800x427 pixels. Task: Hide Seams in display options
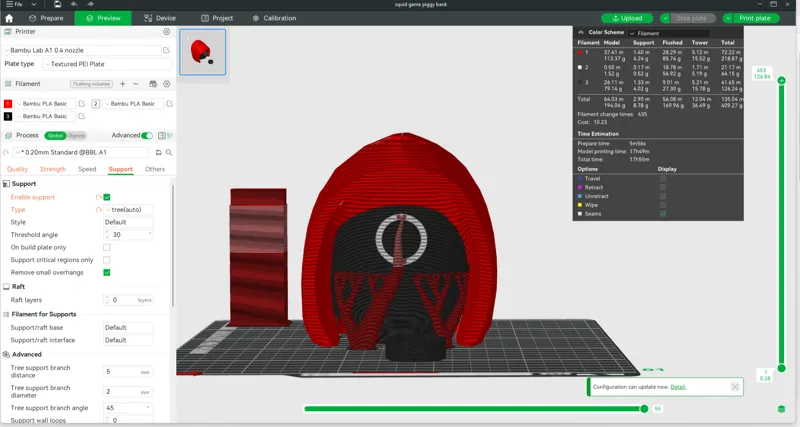click(663, 214)
